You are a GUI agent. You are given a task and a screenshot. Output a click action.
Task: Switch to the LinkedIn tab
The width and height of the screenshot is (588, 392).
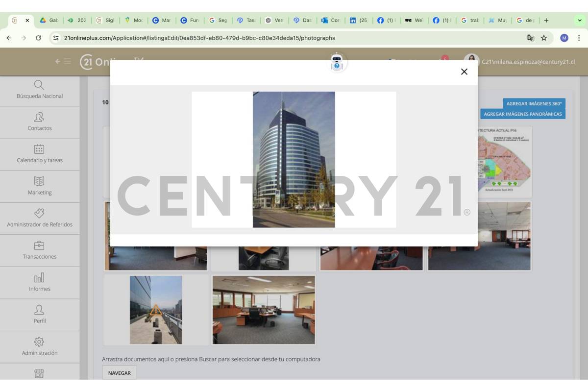pos(359,21)
